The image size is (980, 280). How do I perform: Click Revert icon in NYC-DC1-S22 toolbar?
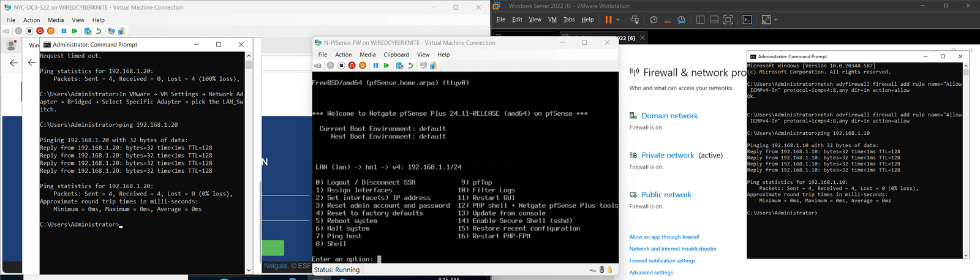pos(98,31)
